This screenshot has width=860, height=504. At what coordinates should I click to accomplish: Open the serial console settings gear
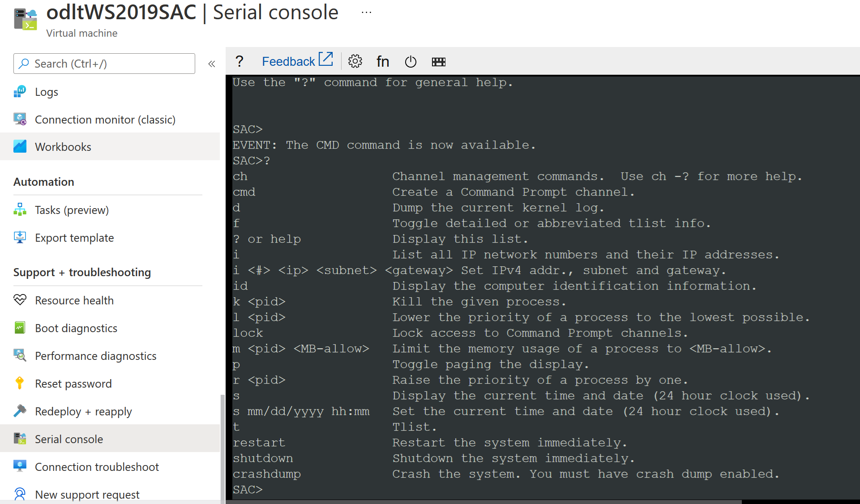(355, 61)
